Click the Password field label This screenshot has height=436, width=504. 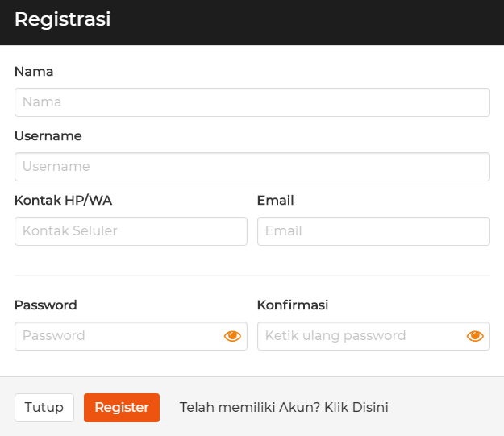click(x=46, y=305)
